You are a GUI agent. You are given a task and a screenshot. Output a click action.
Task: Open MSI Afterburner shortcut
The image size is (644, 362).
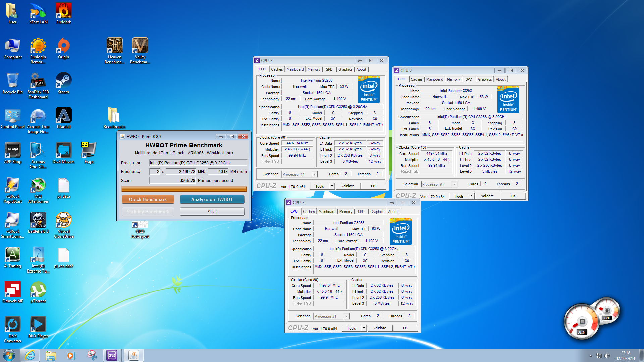coord(38,190)
